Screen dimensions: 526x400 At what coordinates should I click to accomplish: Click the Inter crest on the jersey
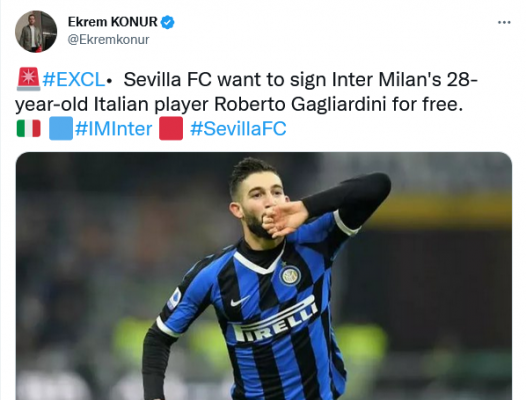pyautogui.click(x=290, y=276)
